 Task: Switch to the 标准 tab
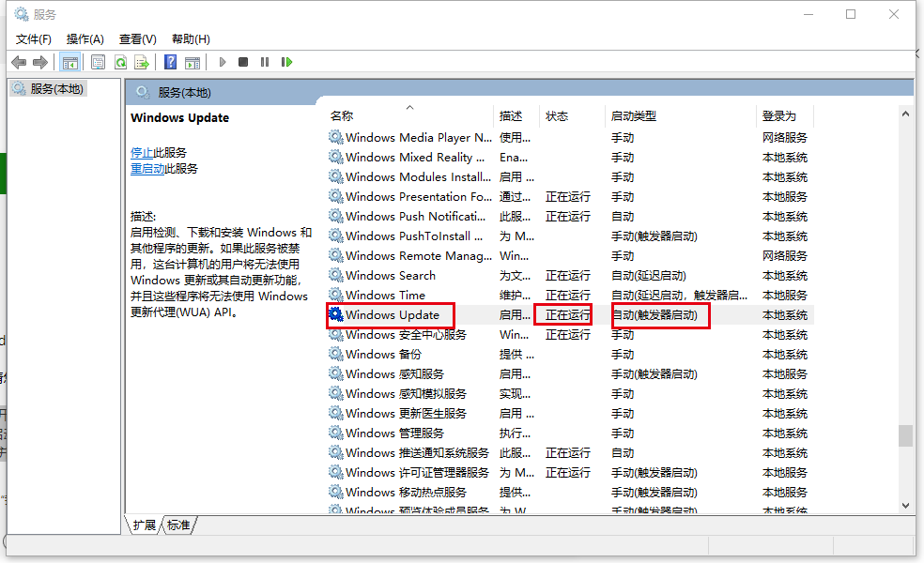(x=178, y=525)
